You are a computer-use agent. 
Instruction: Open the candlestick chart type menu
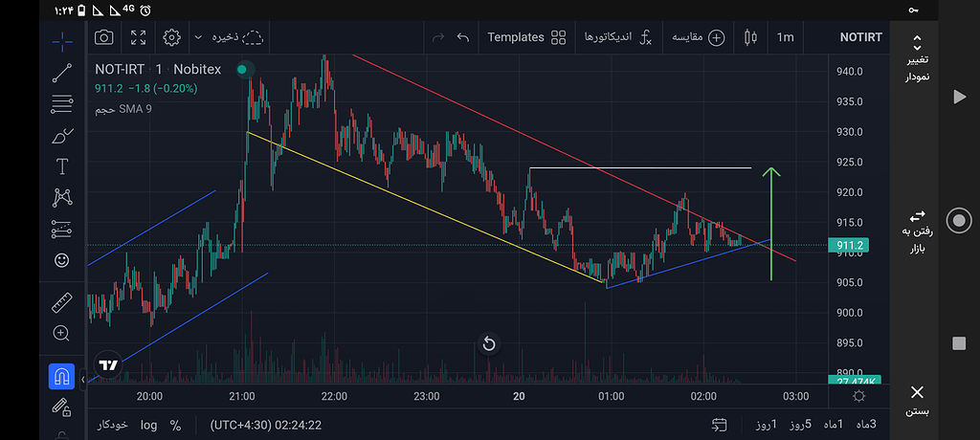[x=749, y=37]
